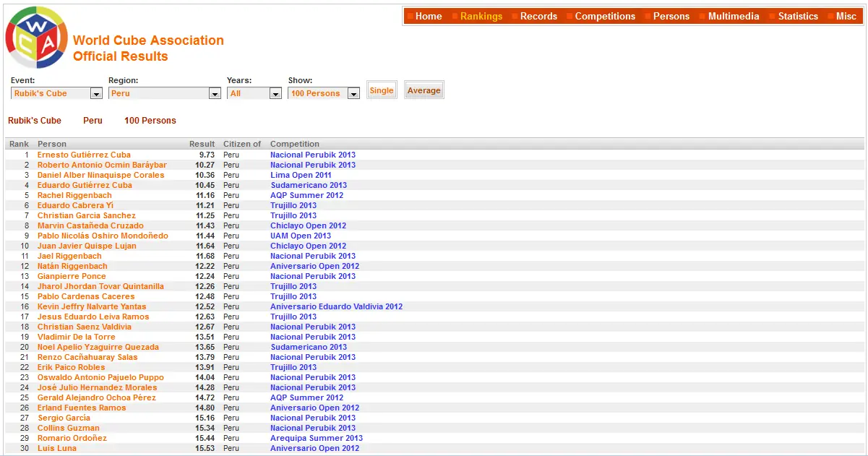Select Erik Paico Robles person link
The width and height of the screenshot is (868, 456).
click(72, 367)
